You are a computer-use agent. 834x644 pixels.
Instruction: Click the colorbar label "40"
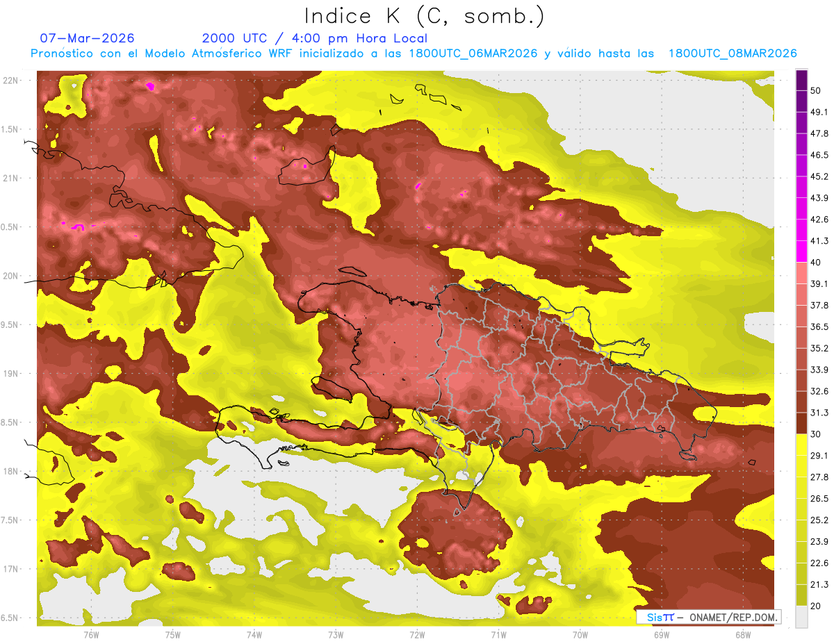coord(817,263)
